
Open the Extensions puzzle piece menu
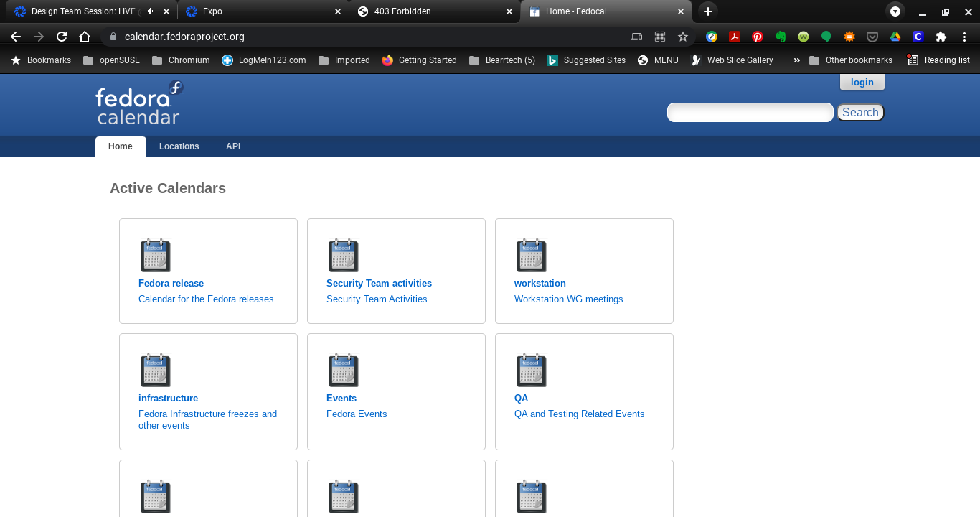point(941,37)
